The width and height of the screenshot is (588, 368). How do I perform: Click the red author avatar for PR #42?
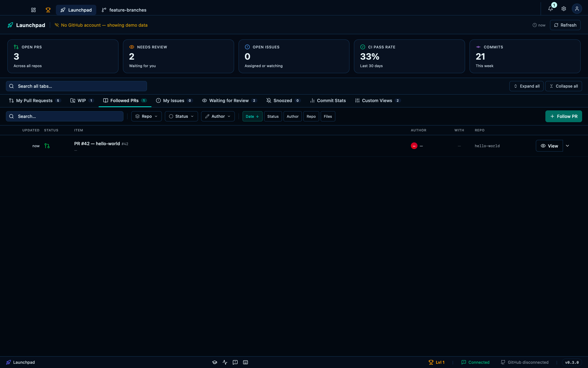(x=414, y=146)
